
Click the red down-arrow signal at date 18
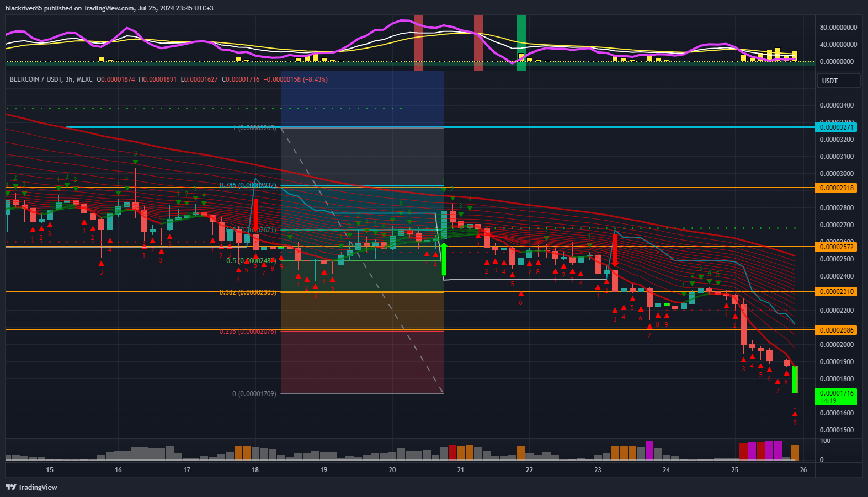point(255,216)
